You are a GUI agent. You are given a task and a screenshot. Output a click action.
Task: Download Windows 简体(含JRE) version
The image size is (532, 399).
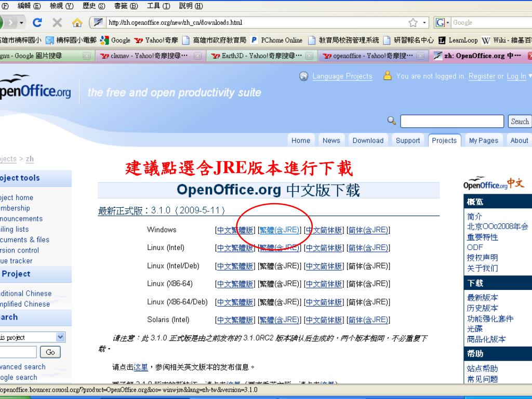click(368, 230)
